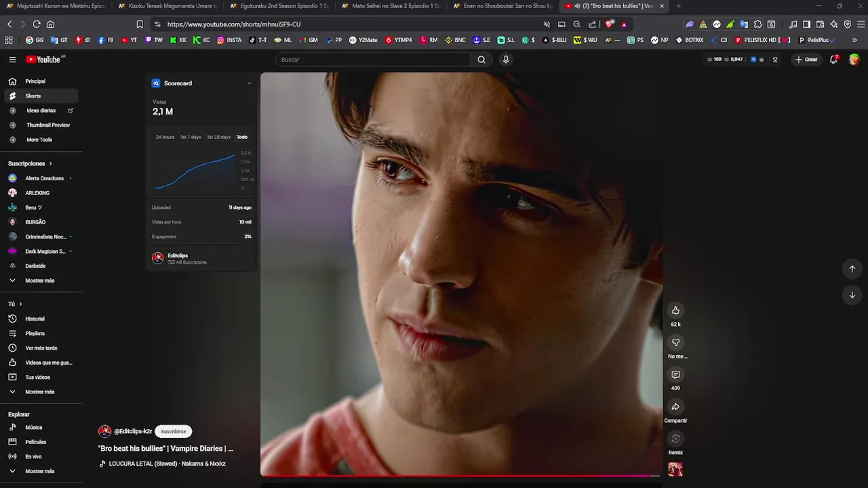
Task: Open Historial
Action: 40,319
